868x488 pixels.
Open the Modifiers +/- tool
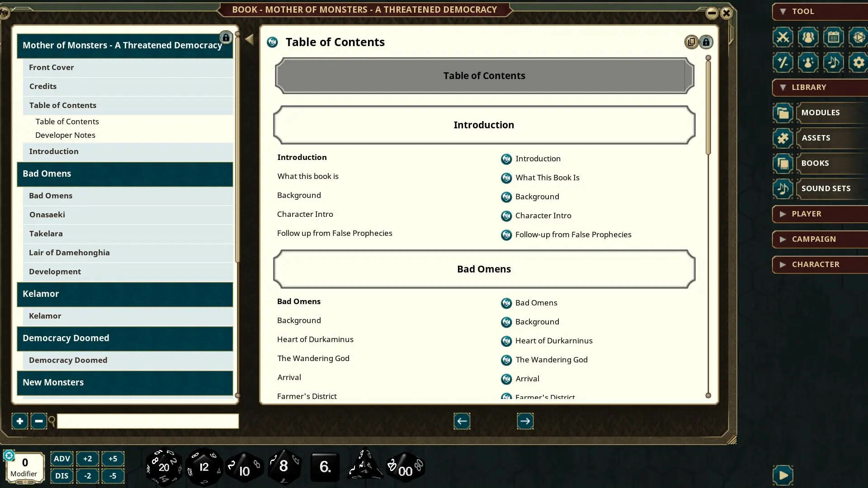(x=783, y=62)
